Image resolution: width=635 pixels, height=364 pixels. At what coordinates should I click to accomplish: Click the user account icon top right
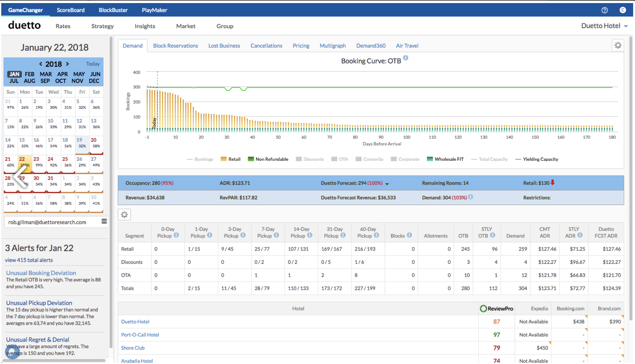(x=623, y=10)
